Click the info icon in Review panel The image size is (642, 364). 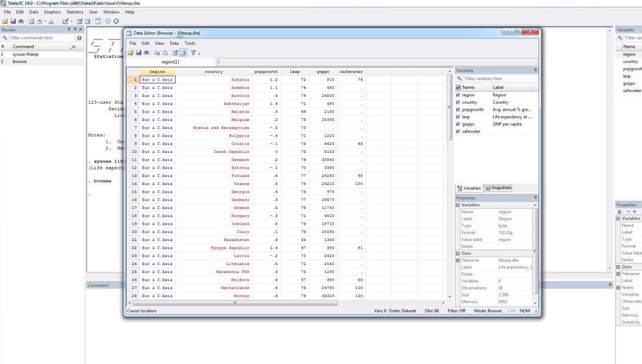click(79, 38)
